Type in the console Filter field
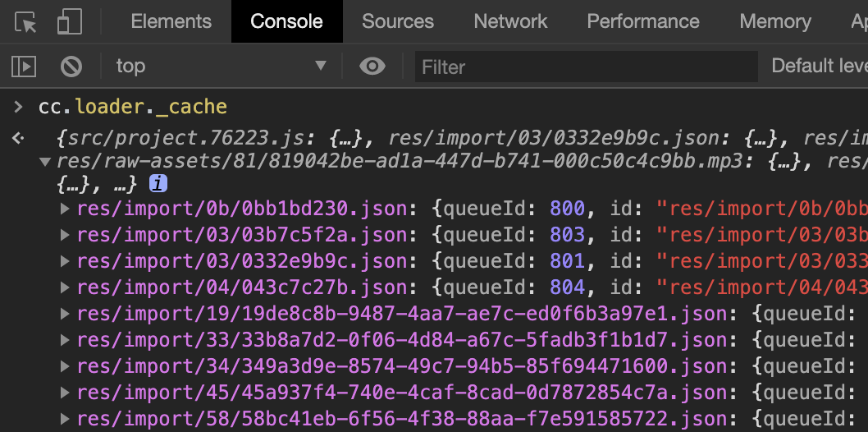The height and width of the screenshot is (432, 868). click(x=586, y=67)
